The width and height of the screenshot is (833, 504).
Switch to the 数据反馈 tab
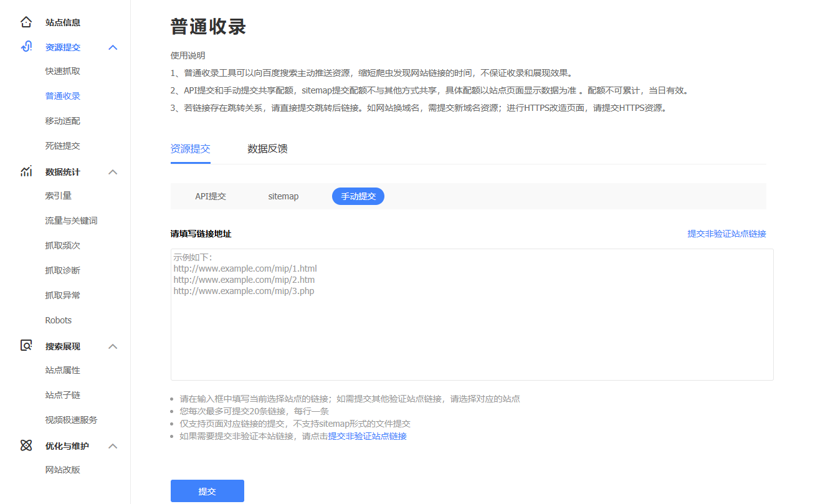267,149
